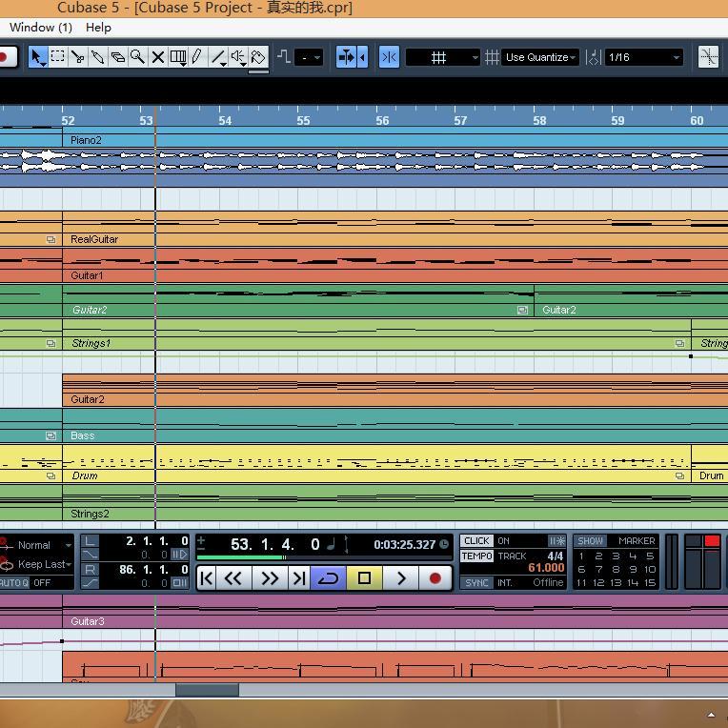Toggle the Snap on/off button

[x=389, y=57]
